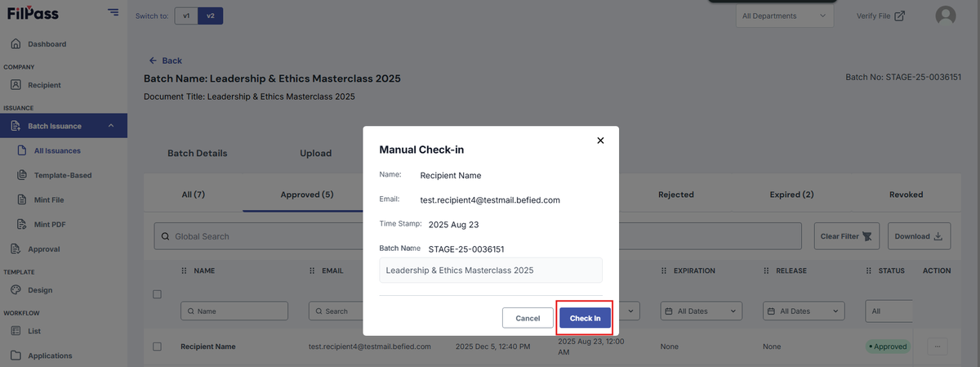Image resolution: width=980 pixels, height=367 pixels.
Task: Close the Manual Check-in dialog
Action: point(600,141)
